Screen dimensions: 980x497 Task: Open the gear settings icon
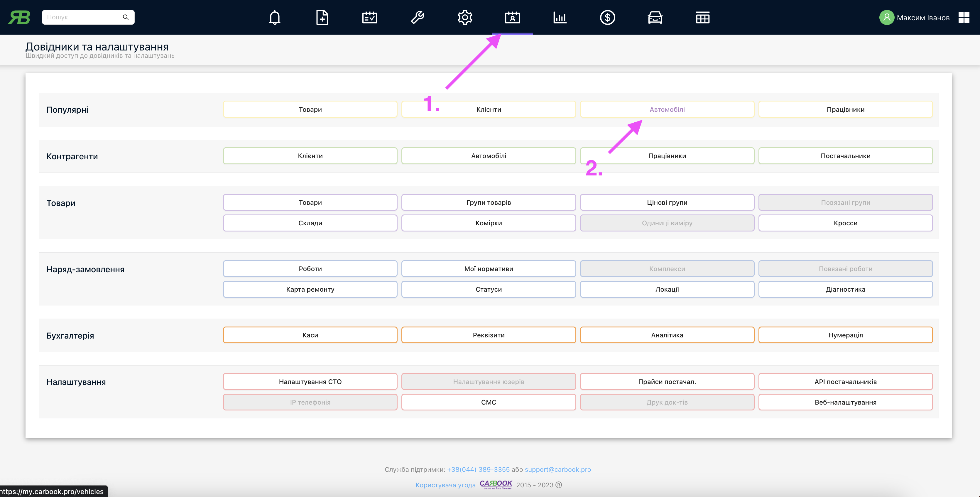pos(464,18)
